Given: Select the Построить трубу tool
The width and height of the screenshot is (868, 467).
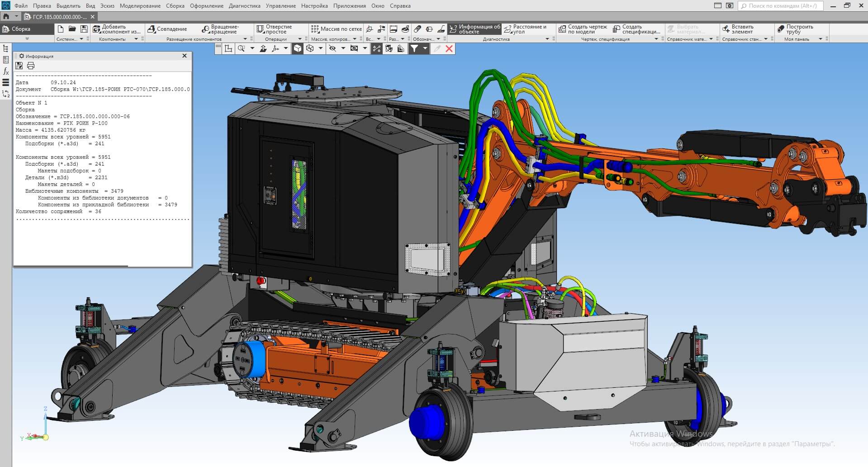Looking at the screenshot, I should point(795,29).
